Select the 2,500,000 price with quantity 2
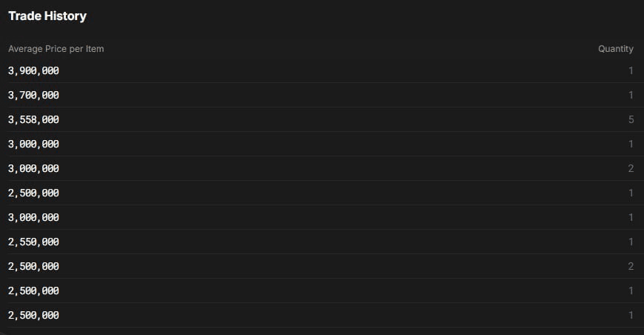The width and height of the screenshot is (644, 335). coord(33,266)
